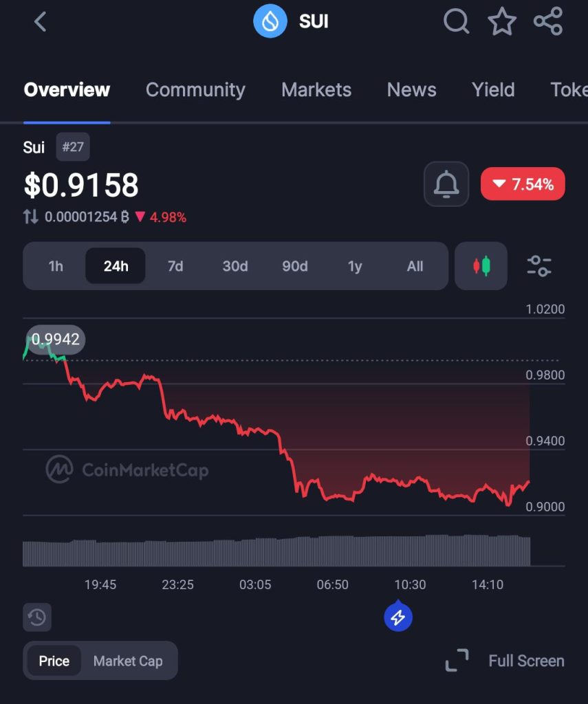Switch to candlestick chart view

tap(481, 266)
